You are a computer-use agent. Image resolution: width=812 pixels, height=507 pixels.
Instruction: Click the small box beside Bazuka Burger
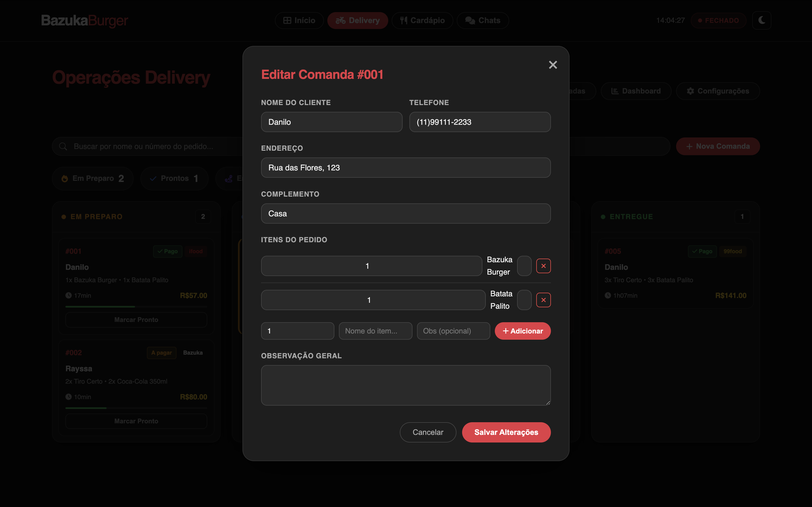pyautogui.click(x=524, y=266)
